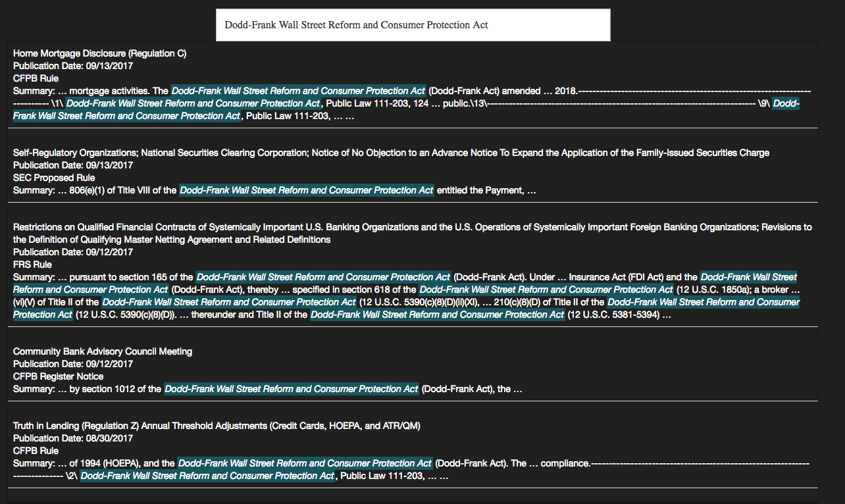Click 'CFPB Rule' under Home Mortgage Disclosure
The height and width of the screenshot is (504, 845).
coord(36,78)
